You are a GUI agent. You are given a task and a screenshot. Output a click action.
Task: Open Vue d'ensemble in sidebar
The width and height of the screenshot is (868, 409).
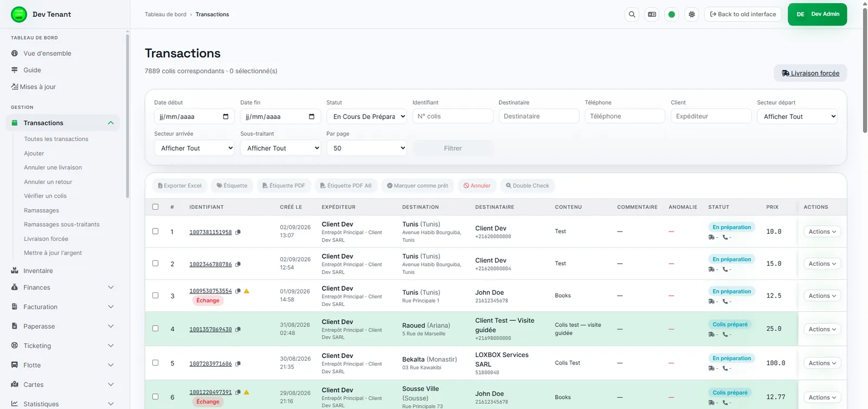47,53
